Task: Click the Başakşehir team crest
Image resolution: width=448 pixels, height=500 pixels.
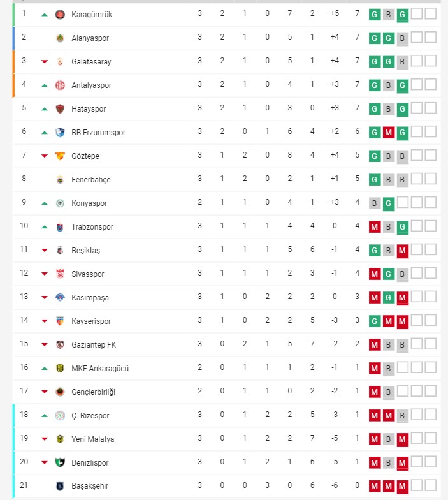Action: point(60,486)
